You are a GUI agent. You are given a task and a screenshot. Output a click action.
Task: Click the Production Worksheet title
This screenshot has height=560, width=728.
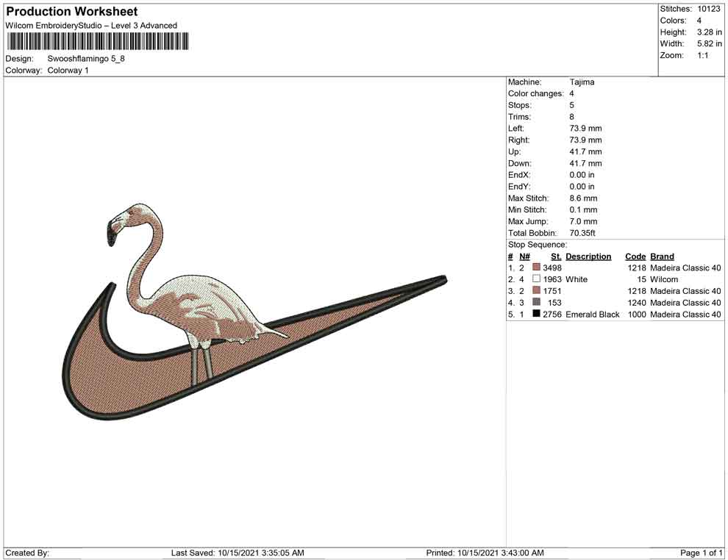coord(71,12)
